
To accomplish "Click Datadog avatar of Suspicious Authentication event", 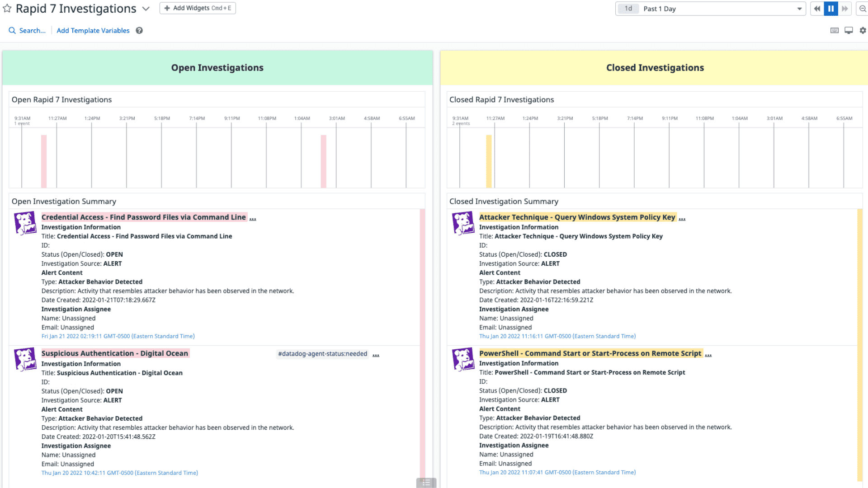I will click(x=25, y=359).
